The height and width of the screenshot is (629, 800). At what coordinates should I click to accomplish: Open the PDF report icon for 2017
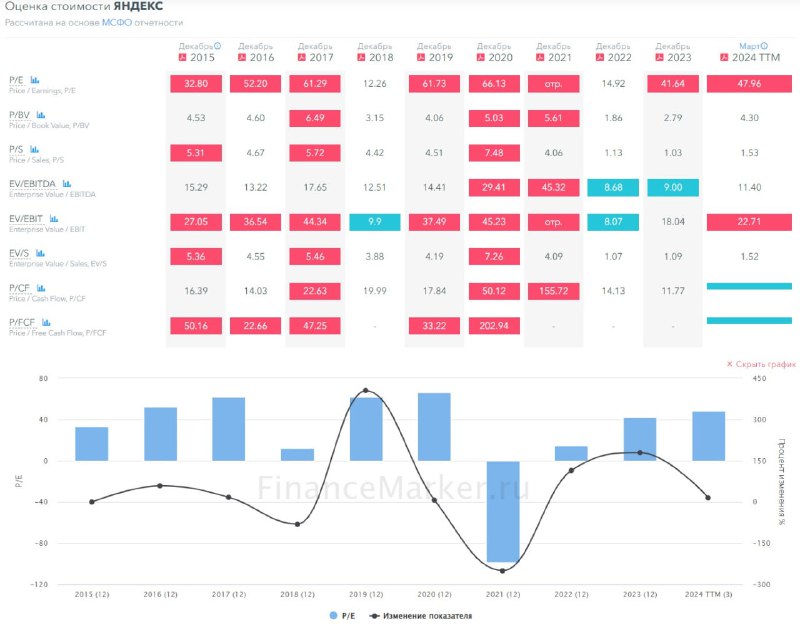coord(302,57)
